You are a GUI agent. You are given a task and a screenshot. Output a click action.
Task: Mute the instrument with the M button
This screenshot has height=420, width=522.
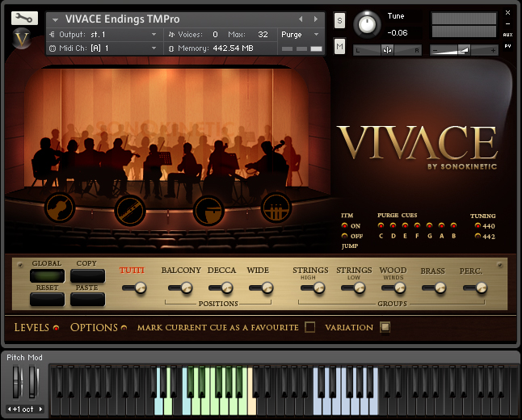tap(339, 47)
